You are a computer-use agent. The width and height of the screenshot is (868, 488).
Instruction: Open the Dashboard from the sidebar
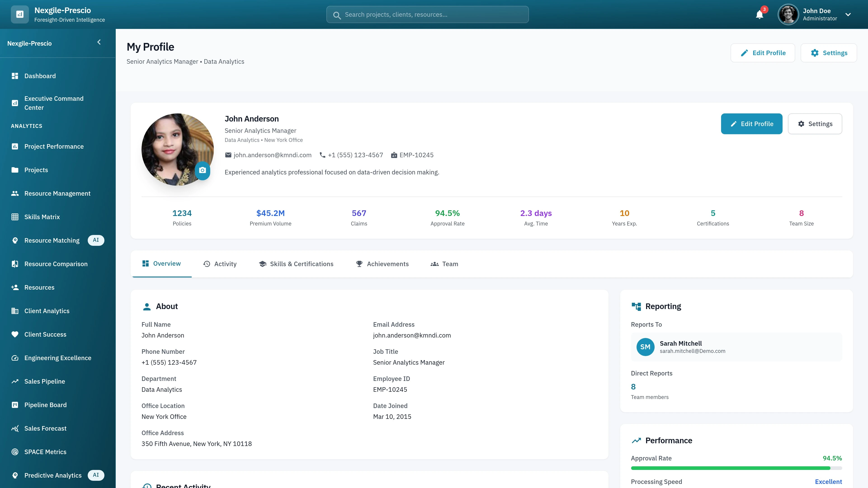(x=40, y=76)
